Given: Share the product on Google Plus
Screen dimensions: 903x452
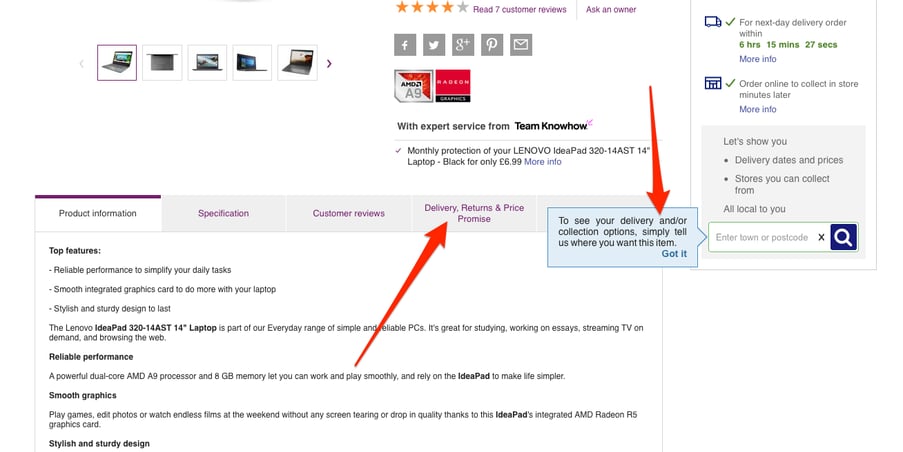Looking at the screenshot, I should [x=462, y=45].
